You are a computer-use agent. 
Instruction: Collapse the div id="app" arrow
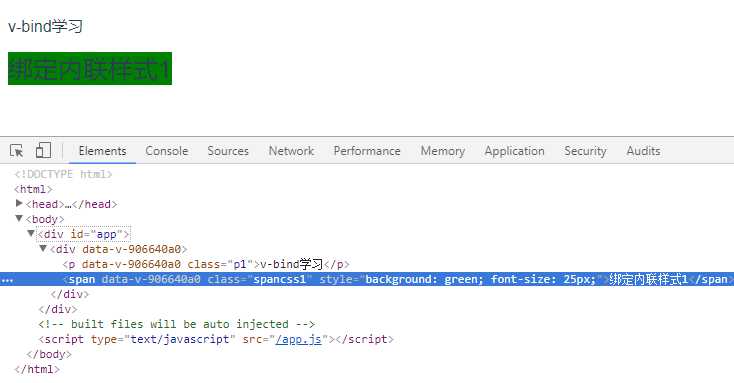point(31,233)
